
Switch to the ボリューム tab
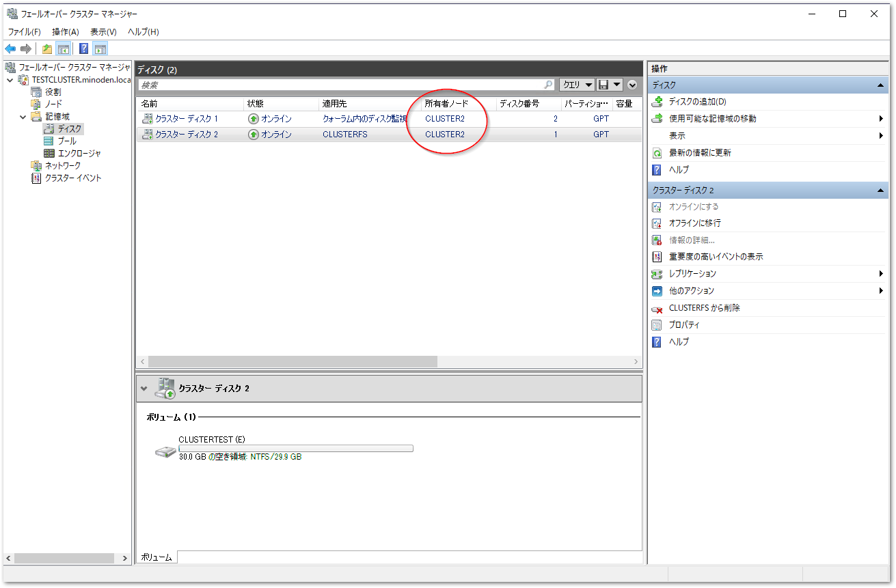pos(157,557)
